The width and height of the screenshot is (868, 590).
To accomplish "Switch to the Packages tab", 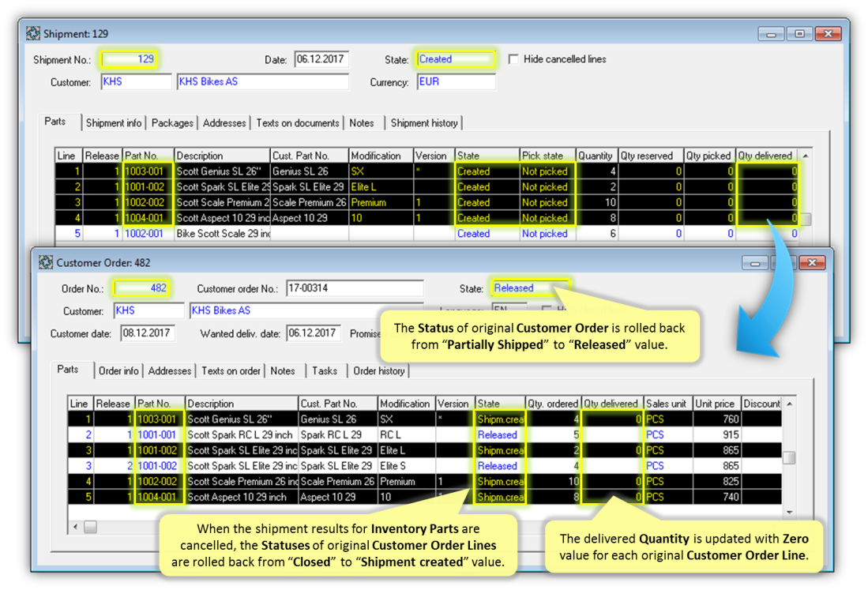I will click(x=172, y=122).
